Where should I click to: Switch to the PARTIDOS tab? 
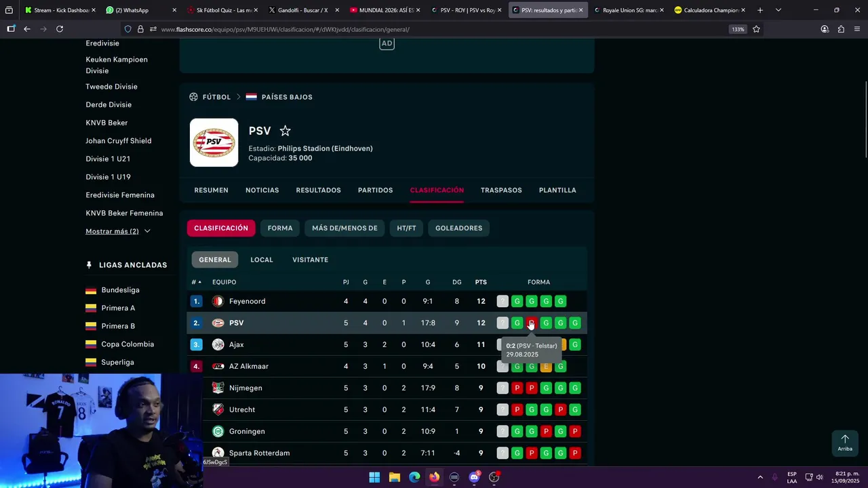(x=375, y=190)
